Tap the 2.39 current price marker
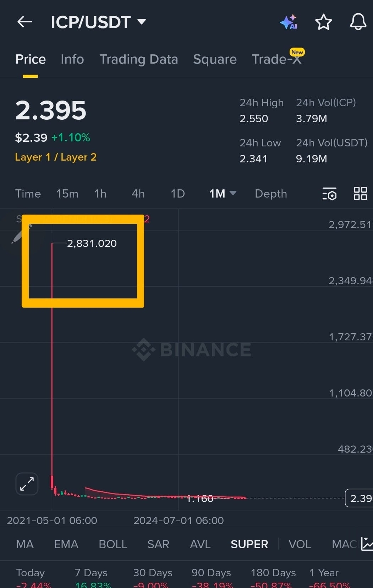This screenshot has width=373, height=588. [359, 498]
